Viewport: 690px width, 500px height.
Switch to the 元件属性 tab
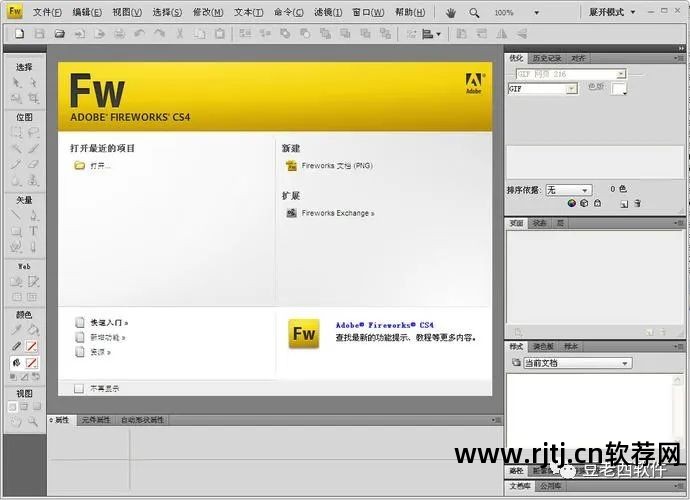coord(96,420)
